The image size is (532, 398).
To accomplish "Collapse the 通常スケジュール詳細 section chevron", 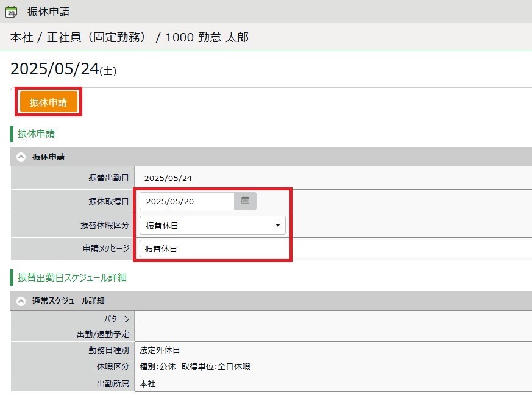I will pyautogui.click(x=21, y=300).
